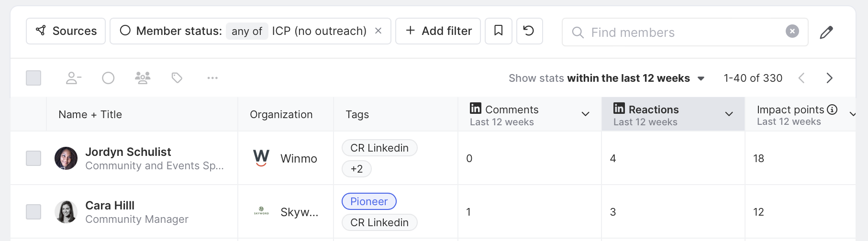Go to the next page of members
The height and width of the screenshot is (241, 868).
coord(829,78)
